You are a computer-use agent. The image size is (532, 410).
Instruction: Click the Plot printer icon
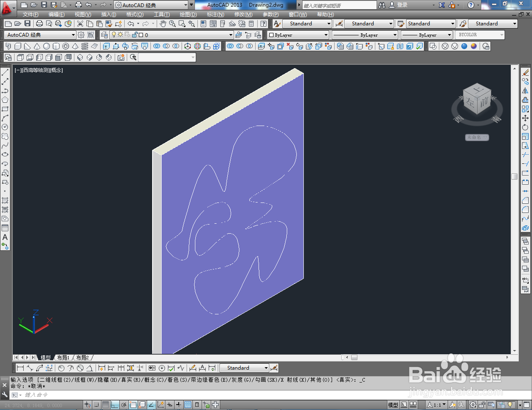coord(39,24)
